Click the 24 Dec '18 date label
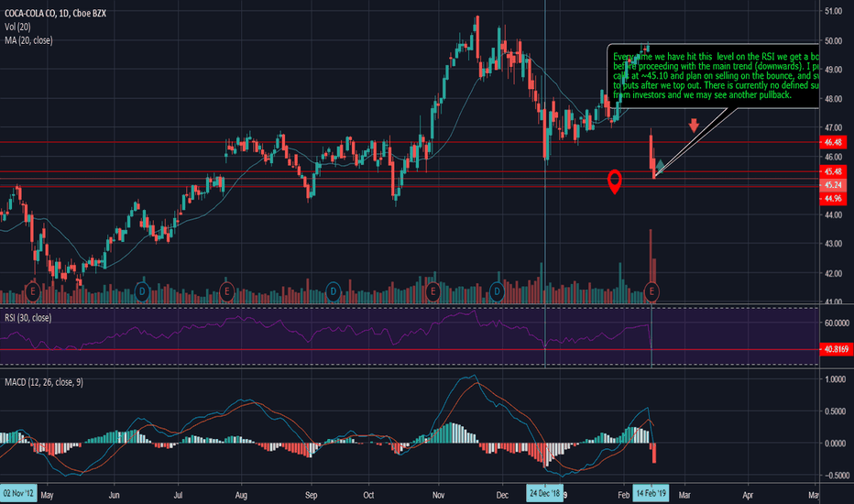 pyautogui.click(x=544, y=494)
